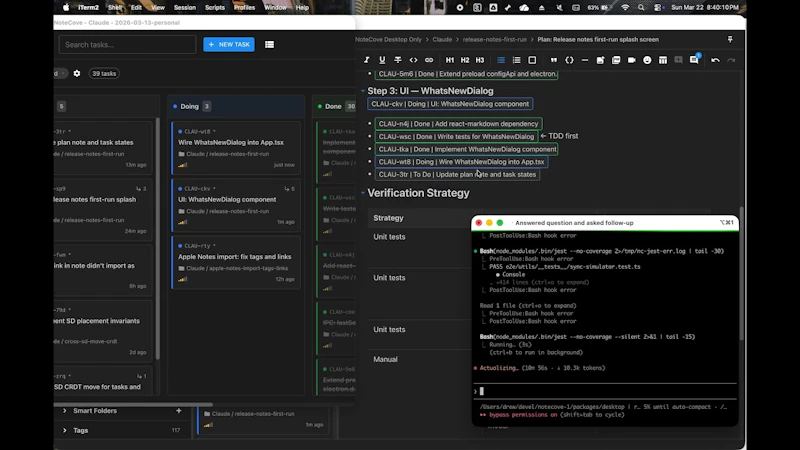The height and width of the screenshot is (450, 800).
Task: Apply strikethrough formatting
Action: tap(397, 60)
